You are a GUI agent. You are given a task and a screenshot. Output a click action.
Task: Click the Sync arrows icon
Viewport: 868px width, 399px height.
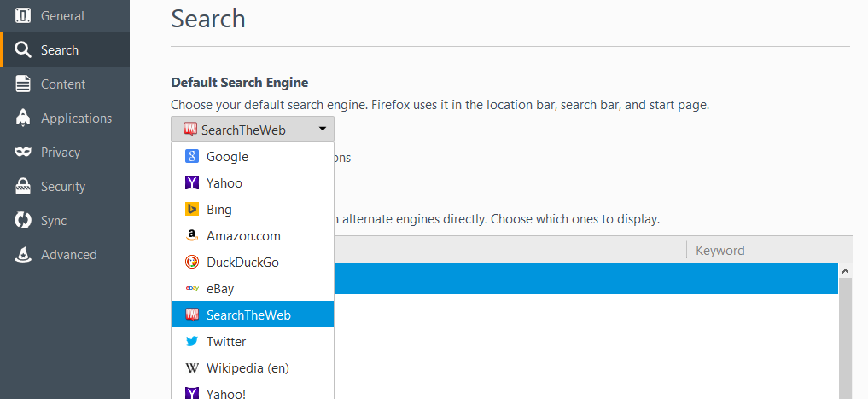click(x=24, y=221)
